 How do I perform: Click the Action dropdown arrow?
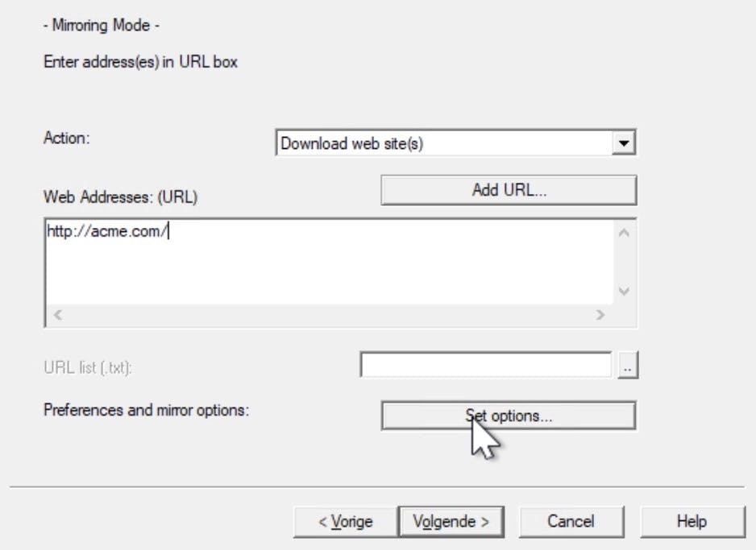coord(621,144)
